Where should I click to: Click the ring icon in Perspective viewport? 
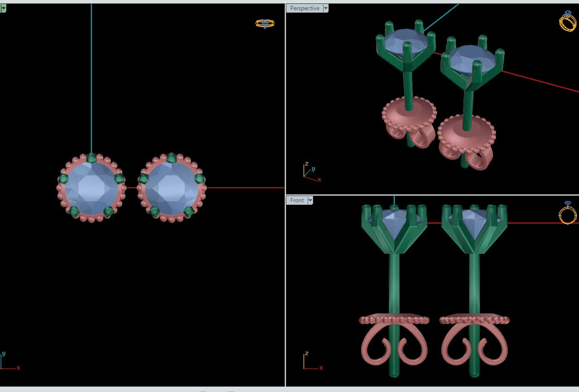point(567,21)
